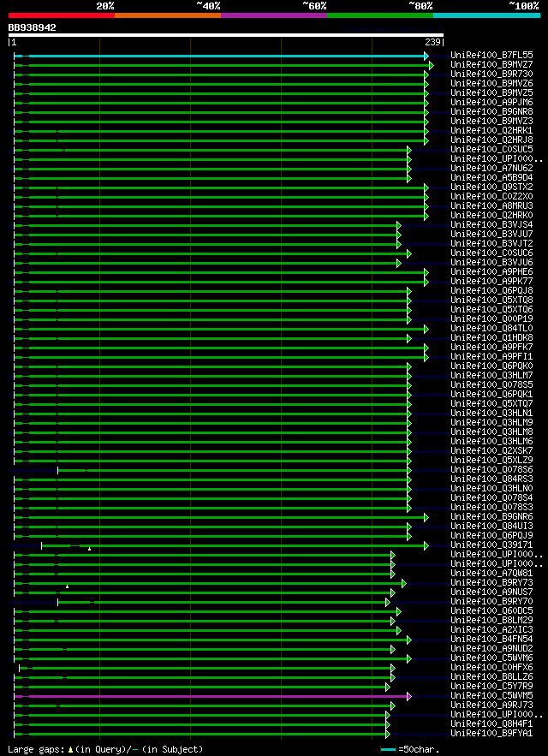Select the UniRef100_A2XIC3 label
The image size is (548, 756).
[491, 629]
